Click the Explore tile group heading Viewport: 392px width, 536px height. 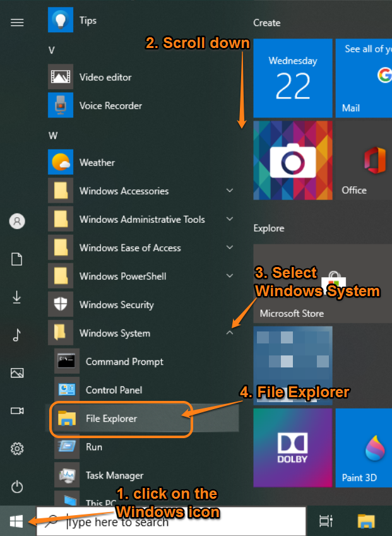[269, 228]
